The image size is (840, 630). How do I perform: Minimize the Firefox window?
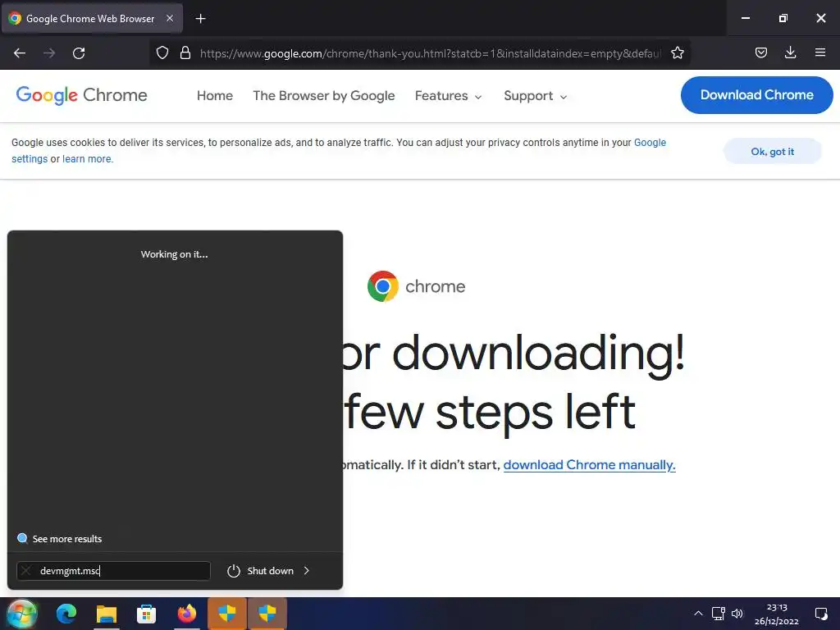coord(745,18)
